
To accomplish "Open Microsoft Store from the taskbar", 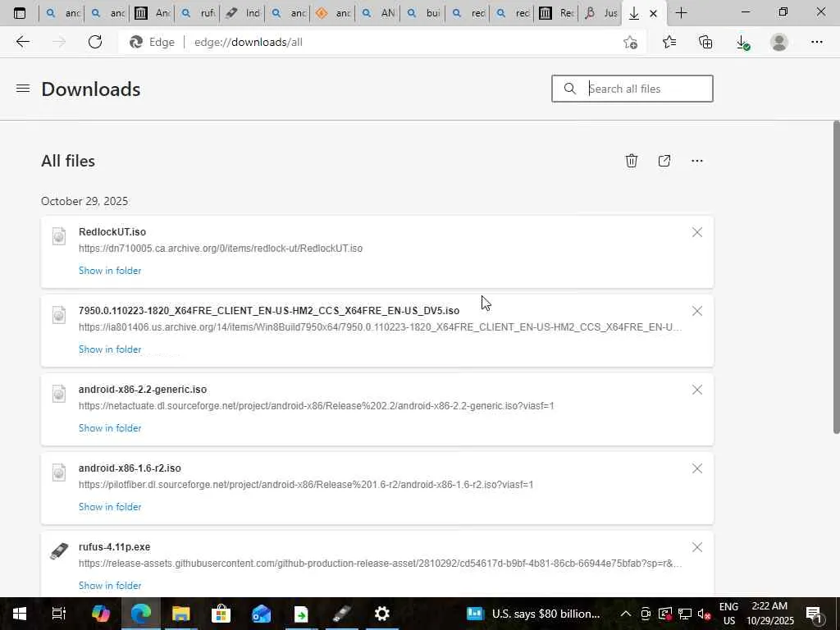I will (221, 614).
